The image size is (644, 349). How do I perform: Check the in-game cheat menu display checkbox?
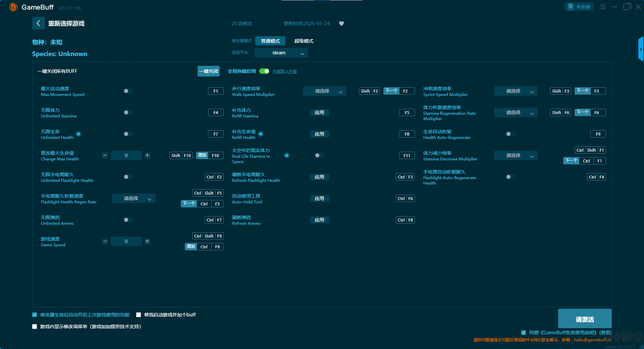click(x=35, y=327)
